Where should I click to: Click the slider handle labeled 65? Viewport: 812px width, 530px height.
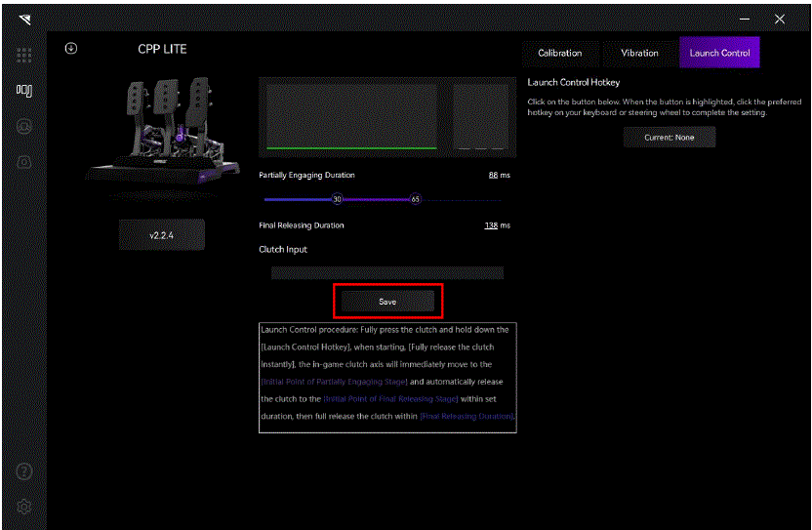416,199
